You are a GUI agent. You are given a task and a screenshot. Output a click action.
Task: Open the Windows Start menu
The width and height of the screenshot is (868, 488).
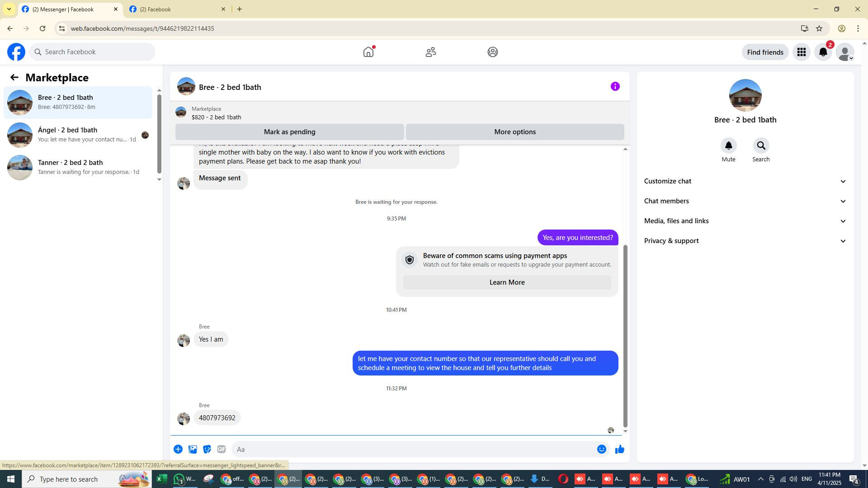tap(11, 479)
